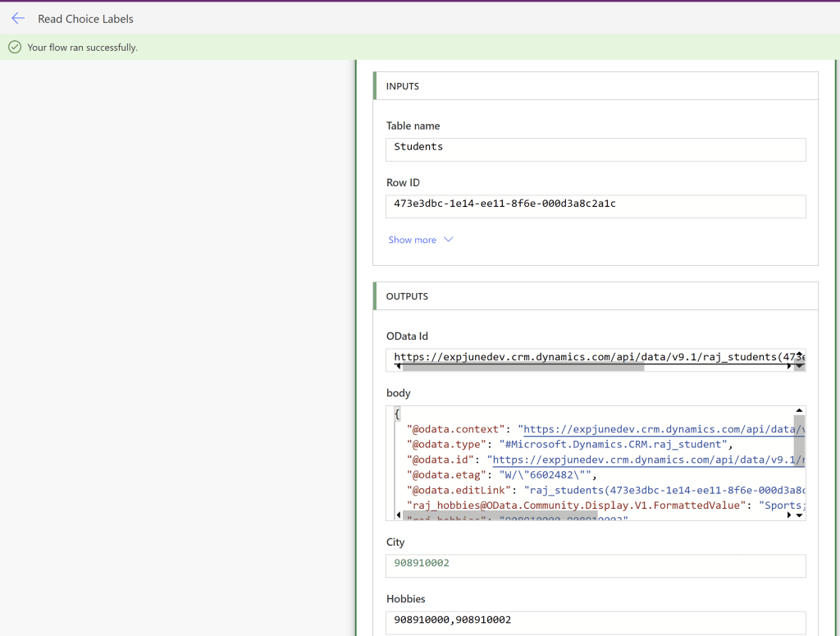Click the body box scroll-up arrow
Image resolution: width=840 pixels, height=636 pixels.
pos(800,411)
